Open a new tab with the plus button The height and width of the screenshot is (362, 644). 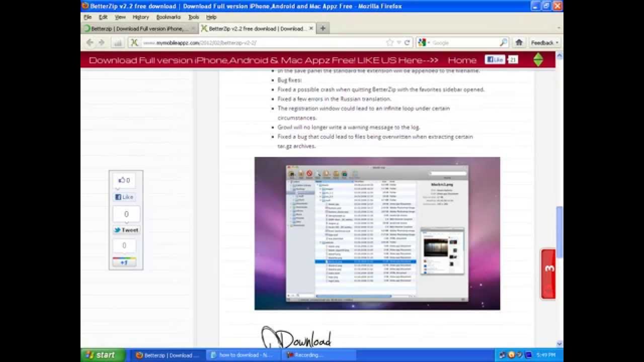(323, 28)
